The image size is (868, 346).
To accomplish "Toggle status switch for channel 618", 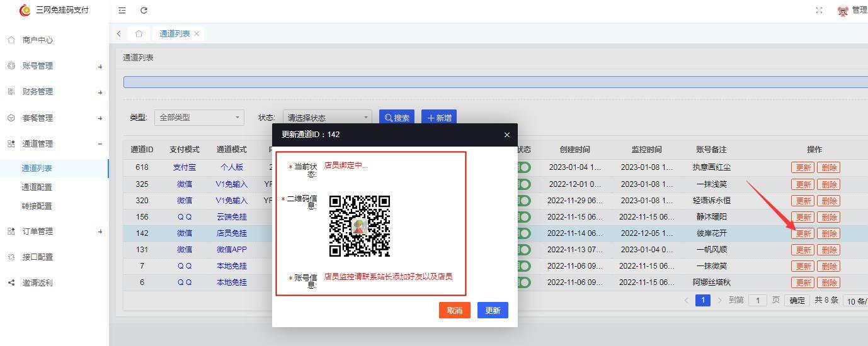I will tap(524, 167).
